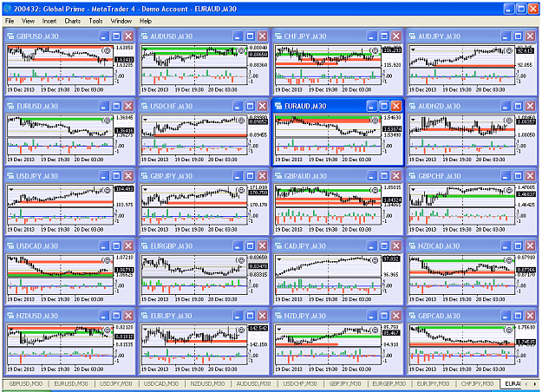Click the expert advisor smiley on USDCAD chart
This screenshot has width=542, height=392.
108,260
